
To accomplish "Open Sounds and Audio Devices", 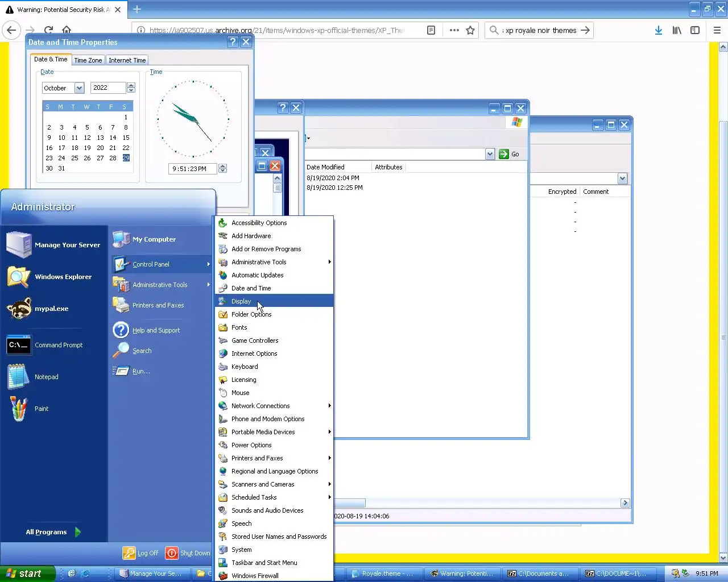I will pos(275,510).
